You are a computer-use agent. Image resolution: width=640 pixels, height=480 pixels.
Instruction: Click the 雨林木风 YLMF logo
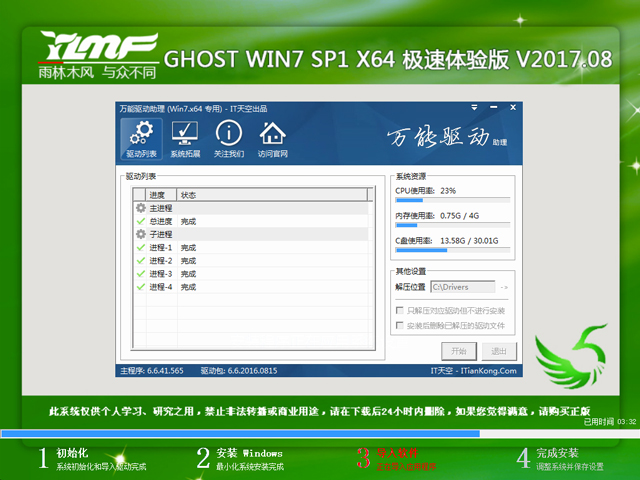[98, 55]
